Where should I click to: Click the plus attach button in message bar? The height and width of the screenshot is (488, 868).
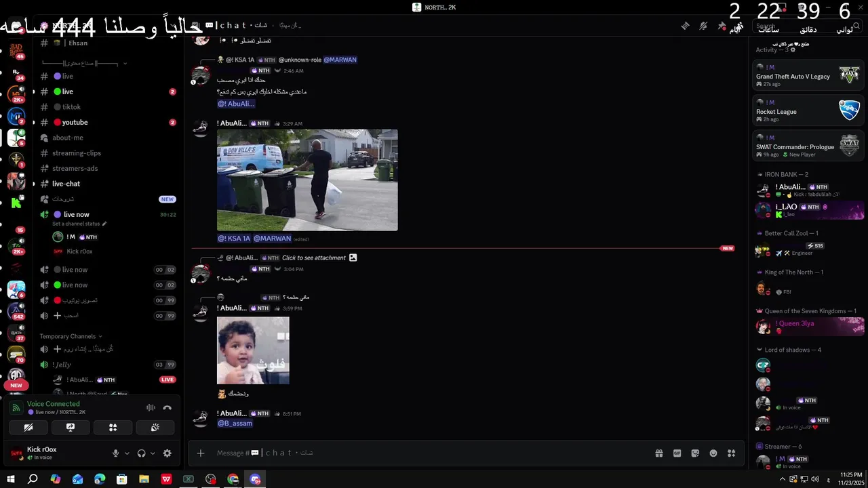201,453
